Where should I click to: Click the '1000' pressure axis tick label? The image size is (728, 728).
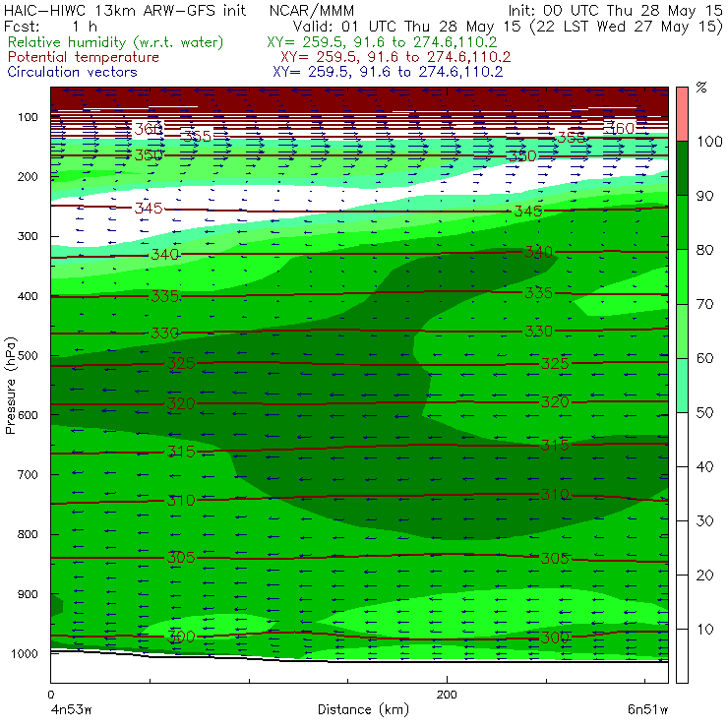[25, 653]
